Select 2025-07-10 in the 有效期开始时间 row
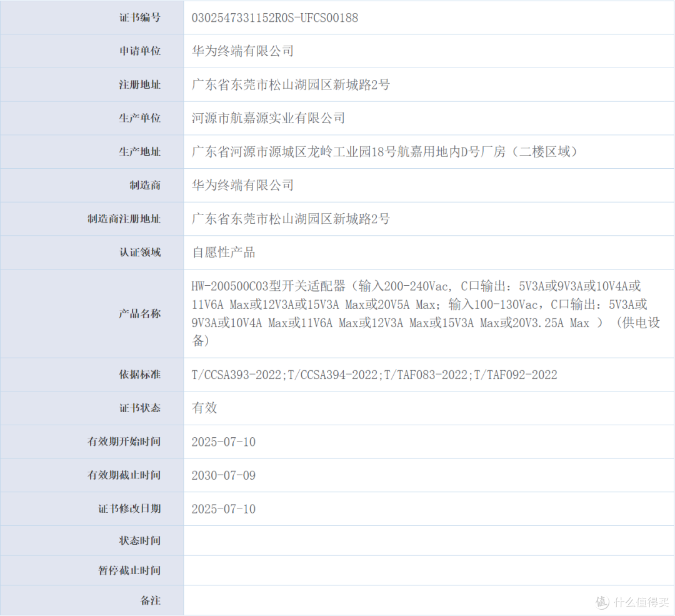675x616 pixels. point(223,442)
